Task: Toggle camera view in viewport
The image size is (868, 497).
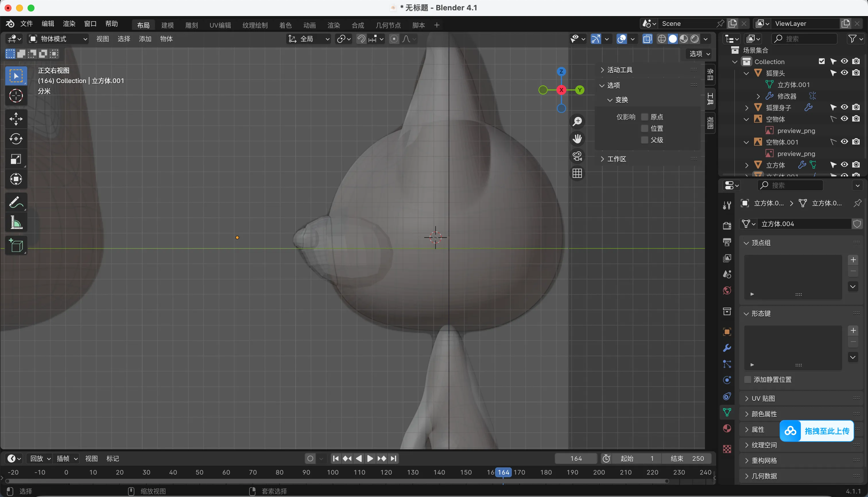Action: (x=577, y=156)
